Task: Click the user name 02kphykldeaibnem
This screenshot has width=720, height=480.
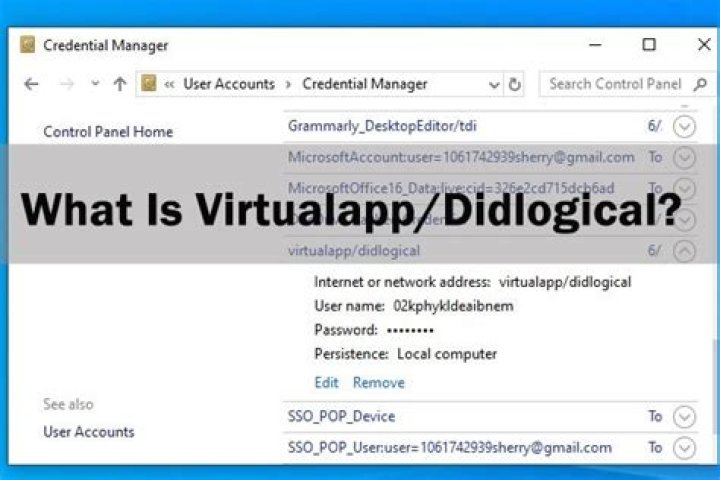Action: [x=453, y=306]
